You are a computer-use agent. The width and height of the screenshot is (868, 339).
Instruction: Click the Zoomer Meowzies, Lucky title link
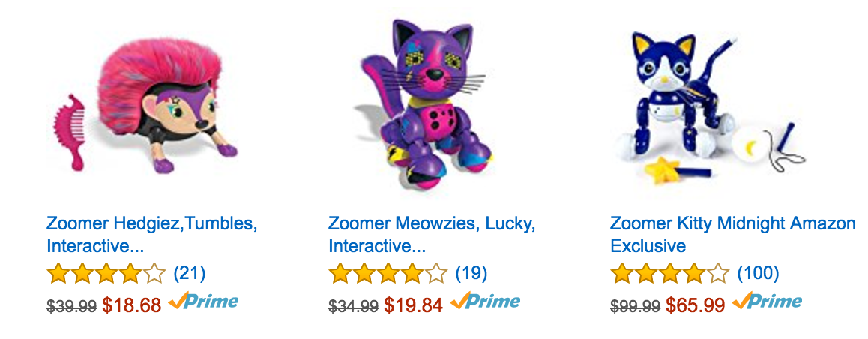(x=432, y=234)
